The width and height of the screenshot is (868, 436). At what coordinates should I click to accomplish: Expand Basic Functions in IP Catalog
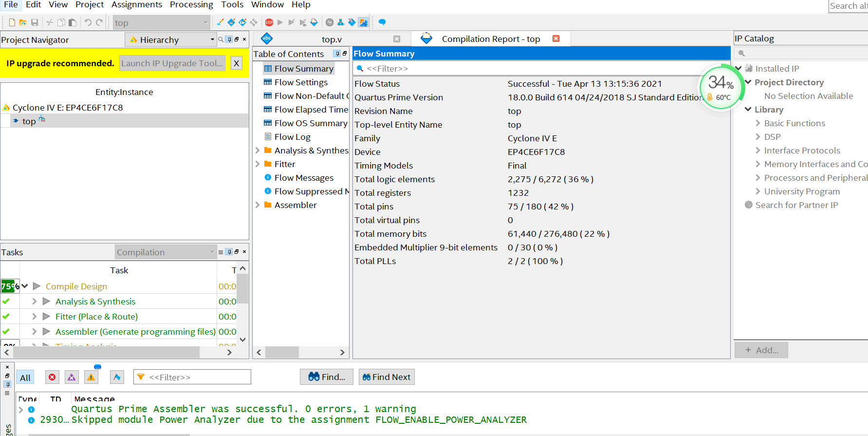pyautogui.click(x=758, y=123)
